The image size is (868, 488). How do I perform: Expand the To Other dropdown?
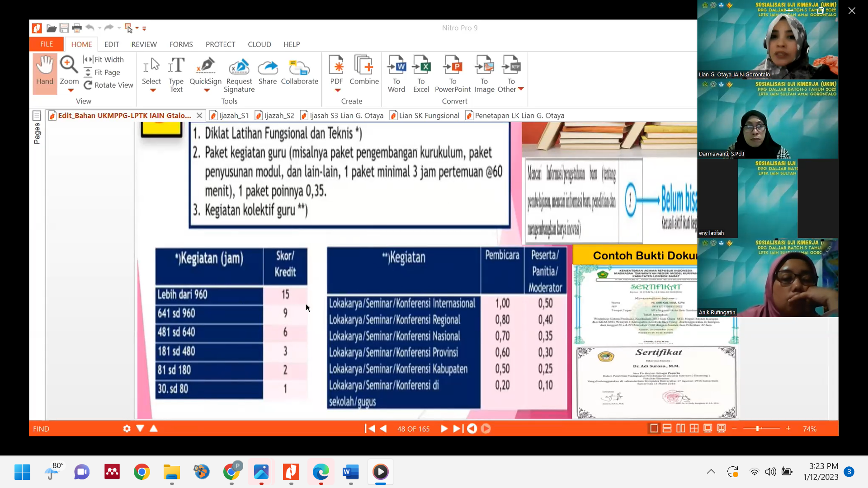click(521, 89)
